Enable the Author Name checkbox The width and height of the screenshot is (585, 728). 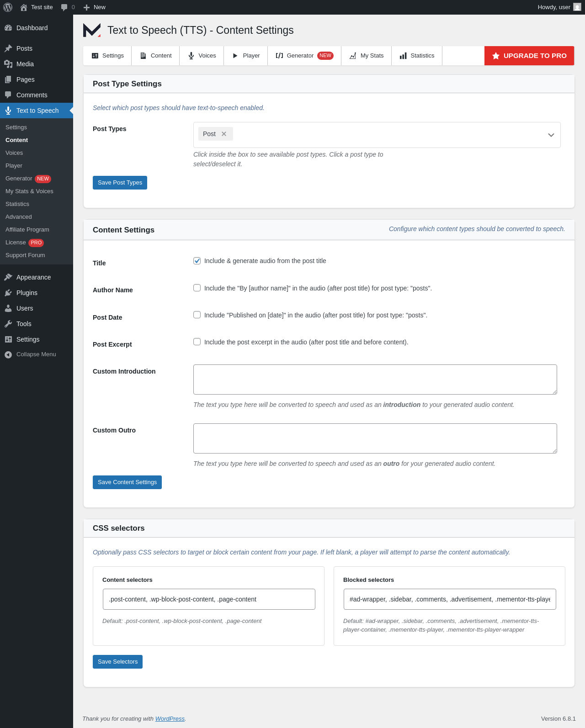(197, 288)
